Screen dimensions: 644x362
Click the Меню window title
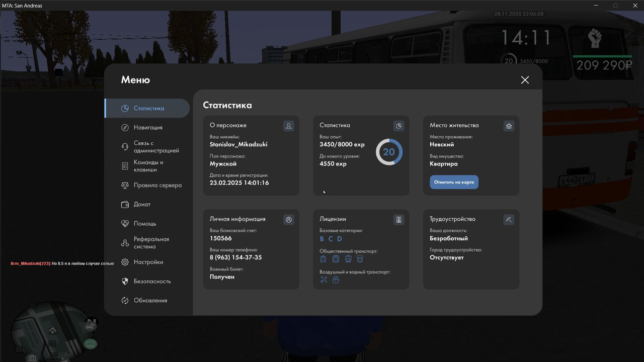point(135,80)
